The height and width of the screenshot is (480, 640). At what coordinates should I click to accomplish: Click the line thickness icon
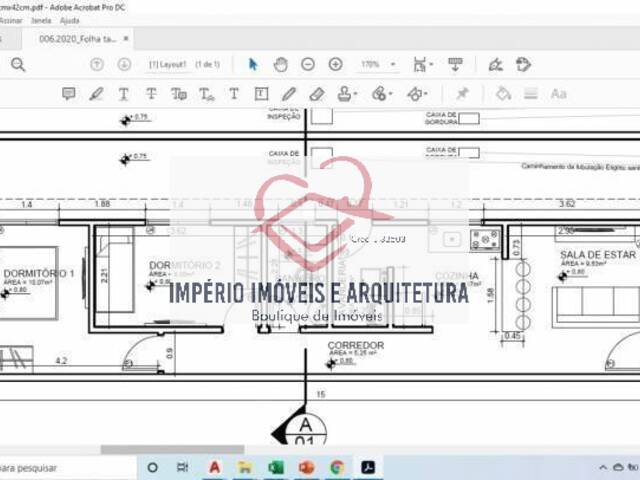point(531,94)
